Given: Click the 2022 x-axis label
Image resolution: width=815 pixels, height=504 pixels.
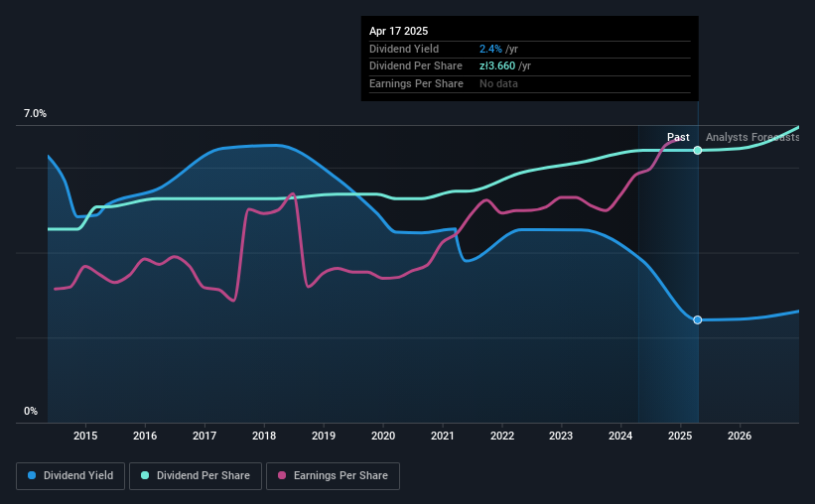Looking at the screenshot, I should [x=502, y=436].
